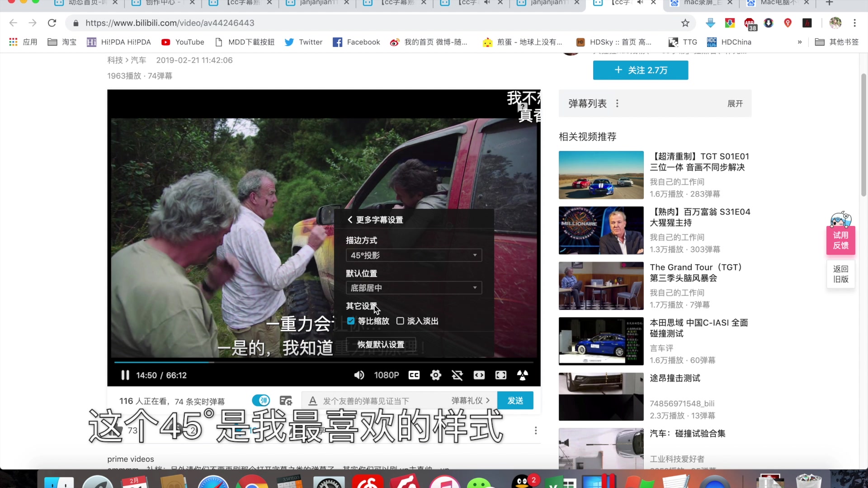This screenshot has width=868, height=488.
Task: Open player settings gear icon
Action: coord(435,375)
